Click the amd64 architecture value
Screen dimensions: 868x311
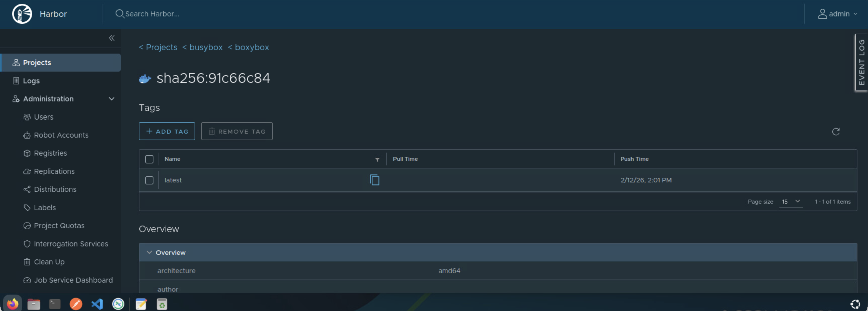tap(449, 271)
